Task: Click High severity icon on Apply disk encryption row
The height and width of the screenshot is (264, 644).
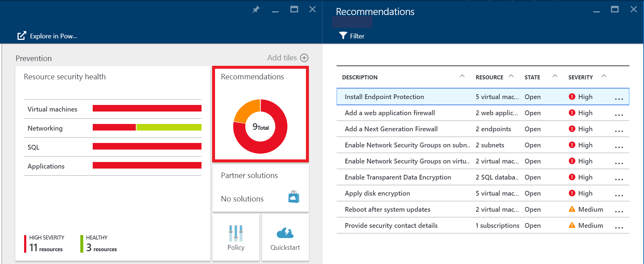Action: point(572,193)
